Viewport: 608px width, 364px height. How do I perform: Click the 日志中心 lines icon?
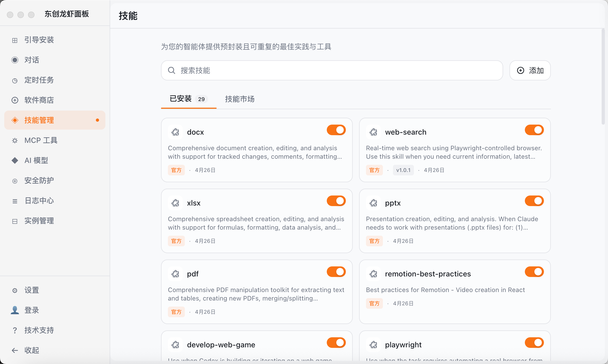point(15,201)
